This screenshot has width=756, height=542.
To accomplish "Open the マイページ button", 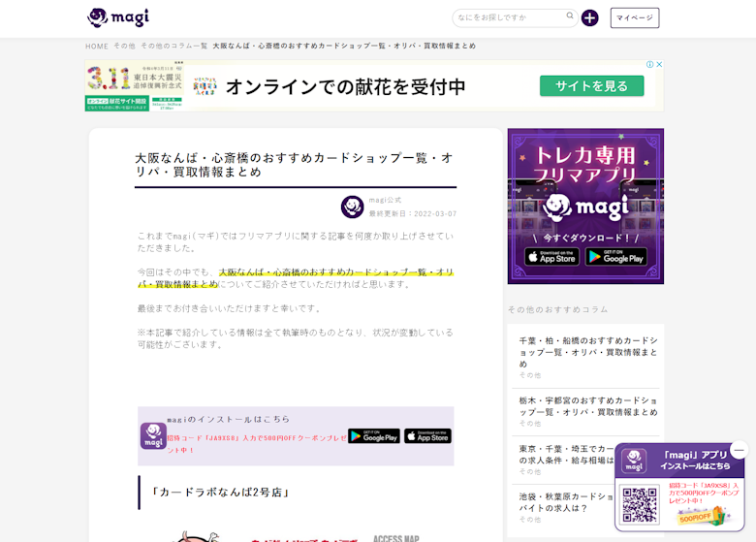I will tap(635, 17).
